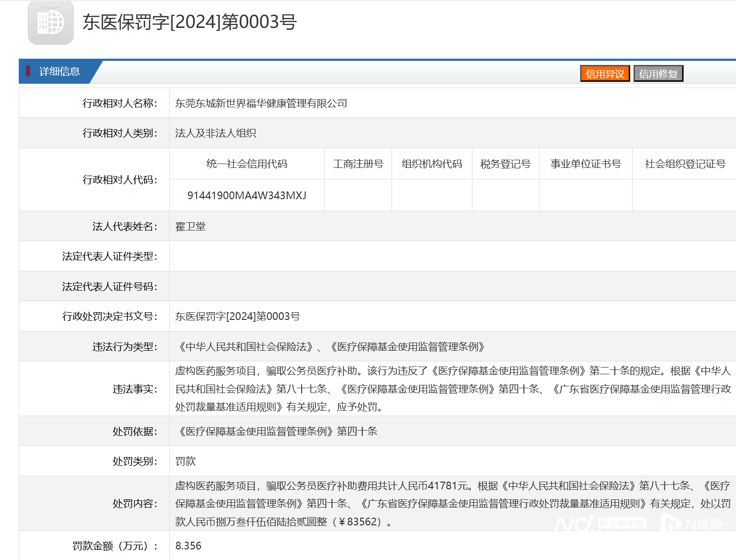Click the 处罚类别 label
The height and width of the screenshot is (560, 736).
135,461
